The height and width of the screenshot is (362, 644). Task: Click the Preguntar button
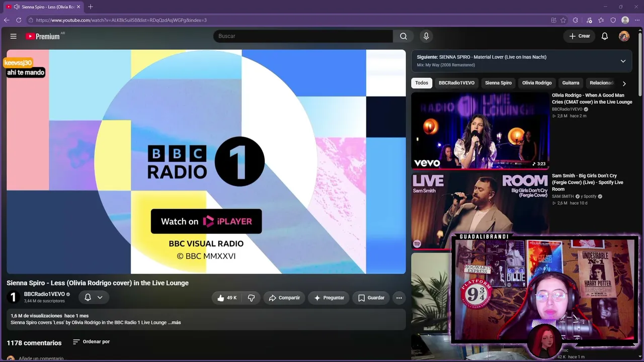pyautogui.click(x=329, y=298)
